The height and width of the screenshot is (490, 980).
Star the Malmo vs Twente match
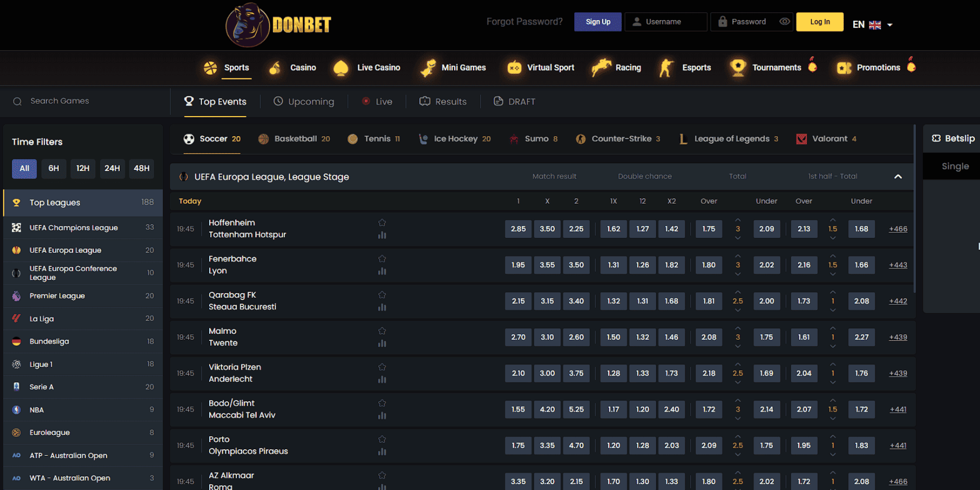point(382,331)
